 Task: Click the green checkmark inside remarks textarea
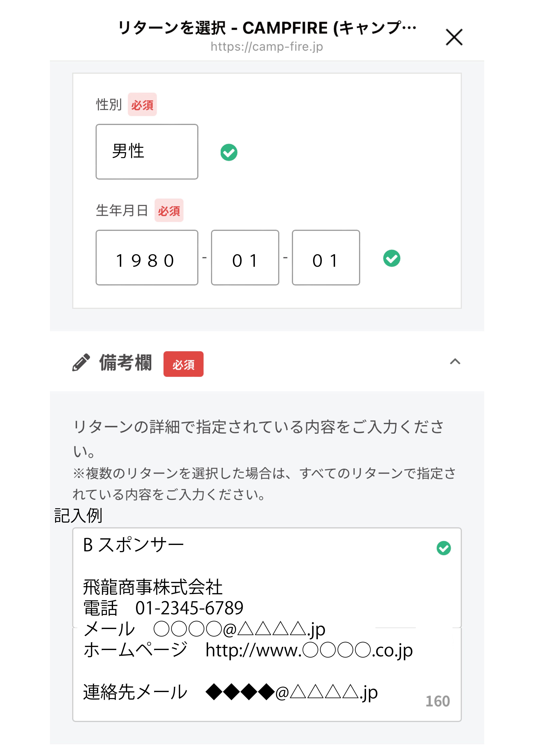[444, 548]
